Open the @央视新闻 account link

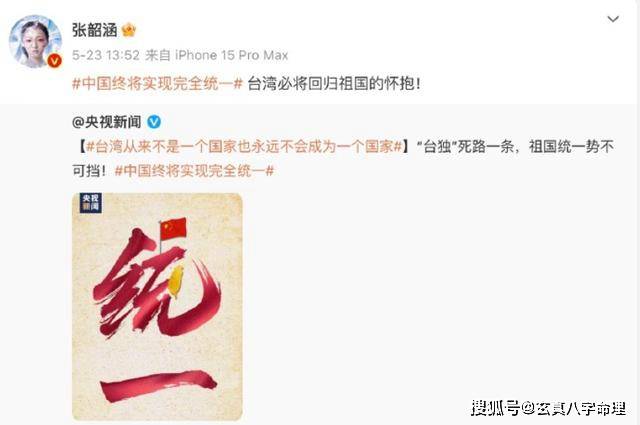(x=107, y=122)
